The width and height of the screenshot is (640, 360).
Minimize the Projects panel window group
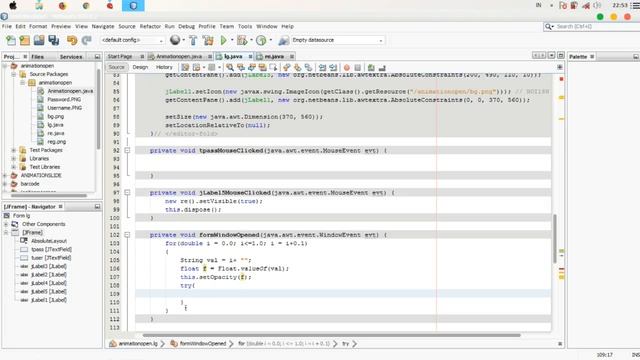pos(97,57)
